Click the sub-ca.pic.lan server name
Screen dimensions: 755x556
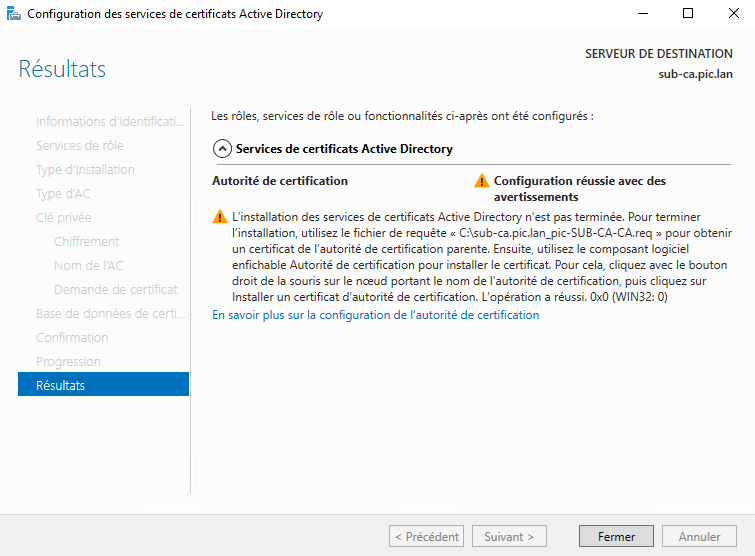coord(695,74)
